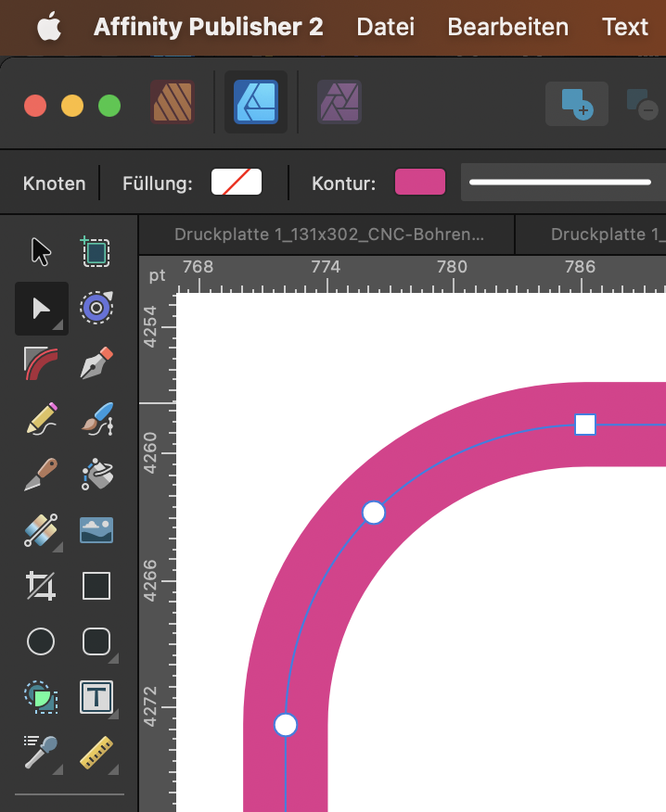This screenshot has width=666, height=812.
Task: Select the Vector Brush tool
Action: pyautogui.click(x=96, y=418)
